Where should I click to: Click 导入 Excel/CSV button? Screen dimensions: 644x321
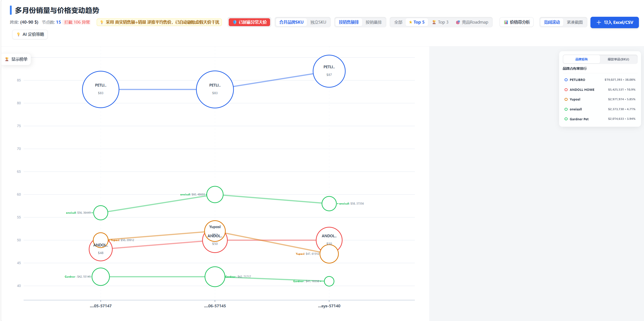pyautogui.click(x=614, y=22)
